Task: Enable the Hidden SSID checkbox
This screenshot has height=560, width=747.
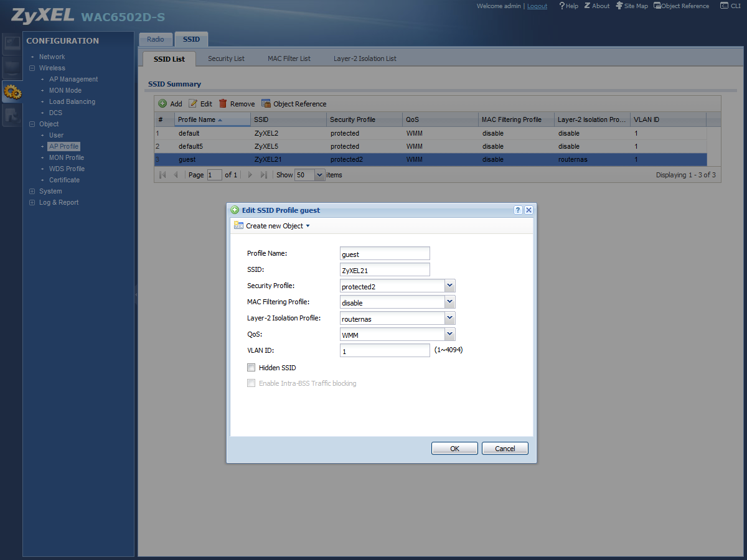Action: click(251, 368)
